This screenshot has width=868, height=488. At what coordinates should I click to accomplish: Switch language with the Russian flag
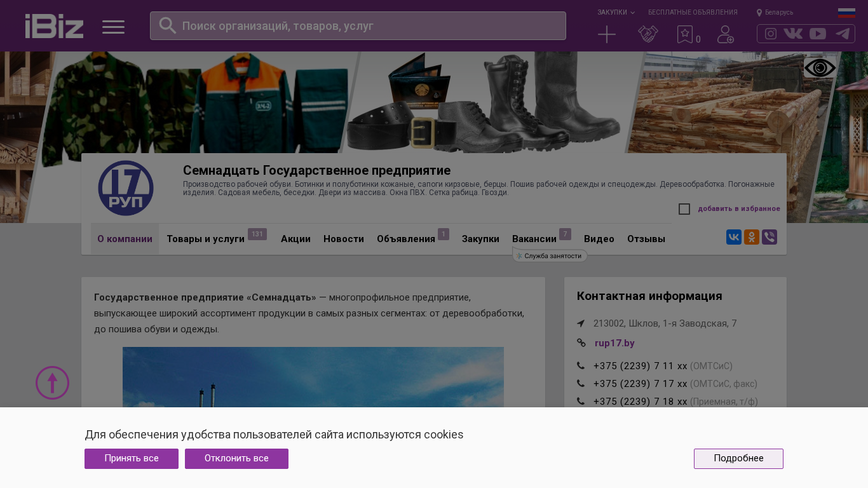(846, 13)
